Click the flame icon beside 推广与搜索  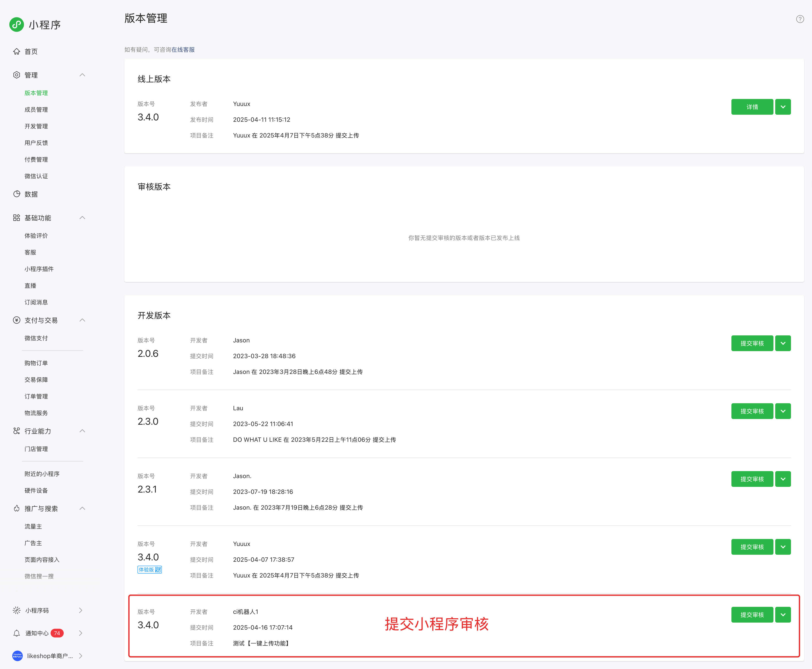pyautogui.click(x=17, y=508)
